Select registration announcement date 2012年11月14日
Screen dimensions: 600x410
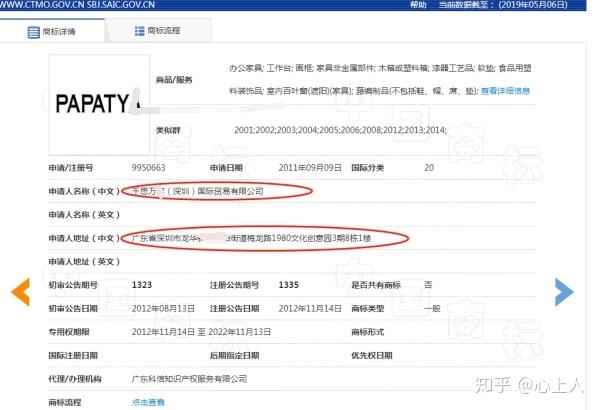[x=310, y=309]
